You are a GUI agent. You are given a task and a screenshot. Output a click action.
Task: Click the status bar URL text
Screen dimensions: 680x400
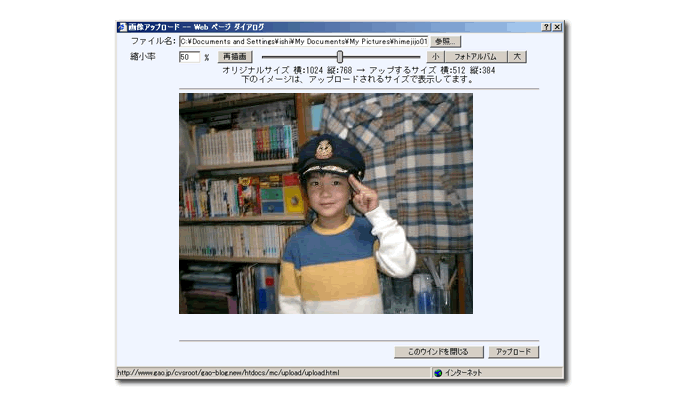[229, 373]
